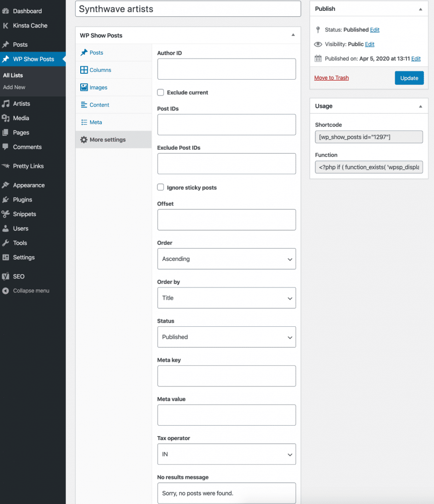Click the Collapse menu arrow icon
434x504 pixels.
click(5, 290)
